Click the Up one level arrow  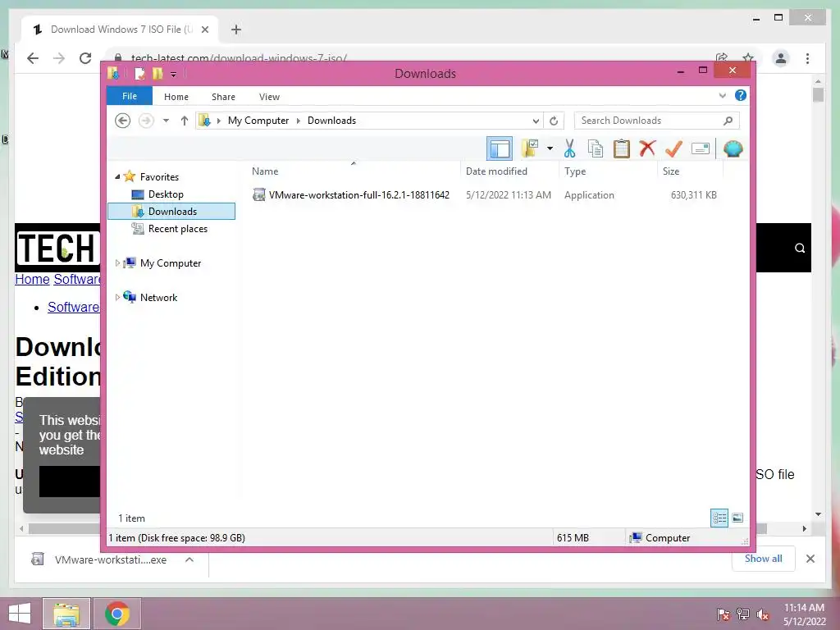pyautogui.click(x=185, y=121)
